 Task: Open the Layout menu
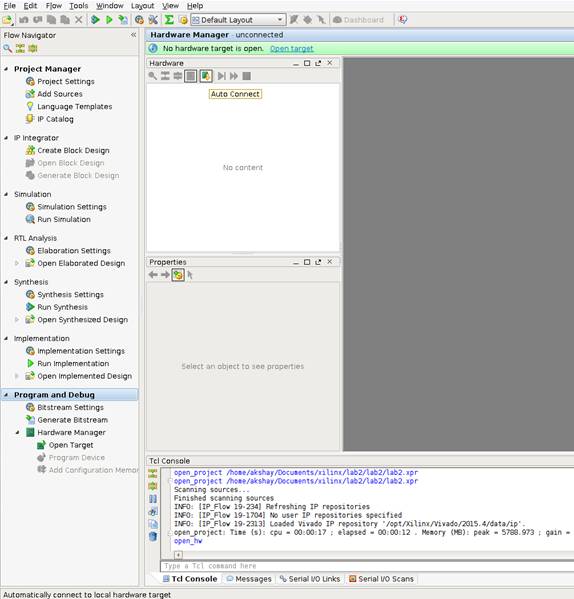[x=142, y=6]
